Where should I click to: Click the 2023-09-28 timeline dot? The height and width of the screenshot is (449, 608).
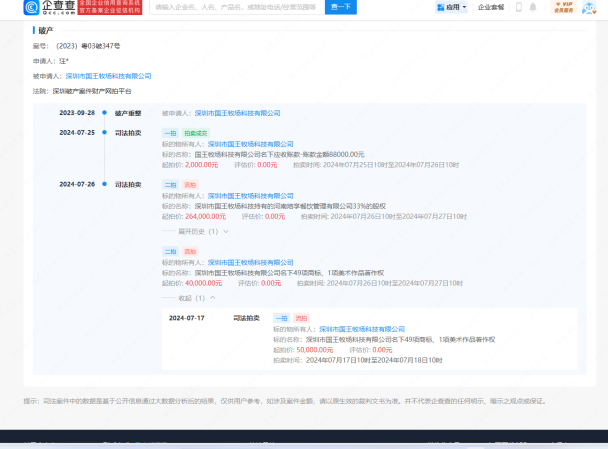point(104,113)
